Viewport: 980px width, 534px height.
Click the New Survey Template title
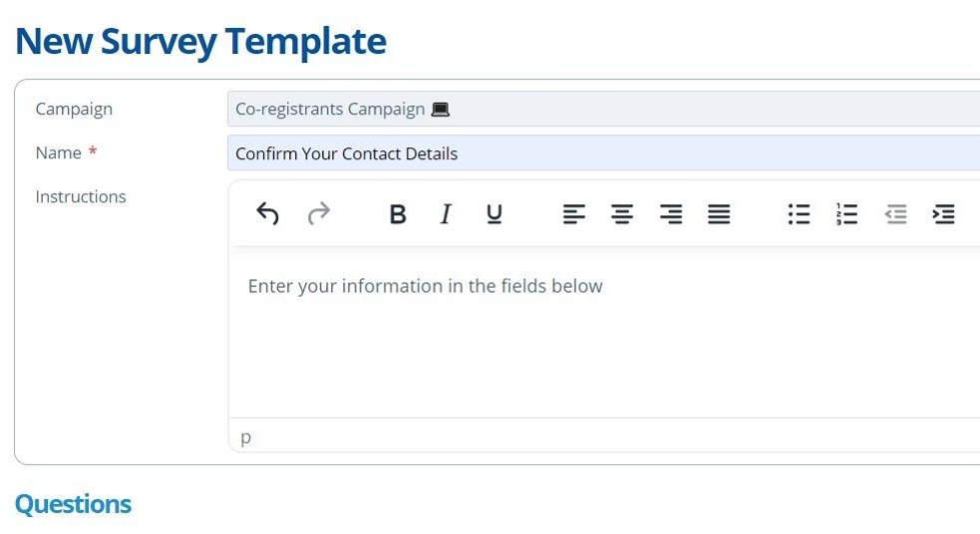[200, 41]
